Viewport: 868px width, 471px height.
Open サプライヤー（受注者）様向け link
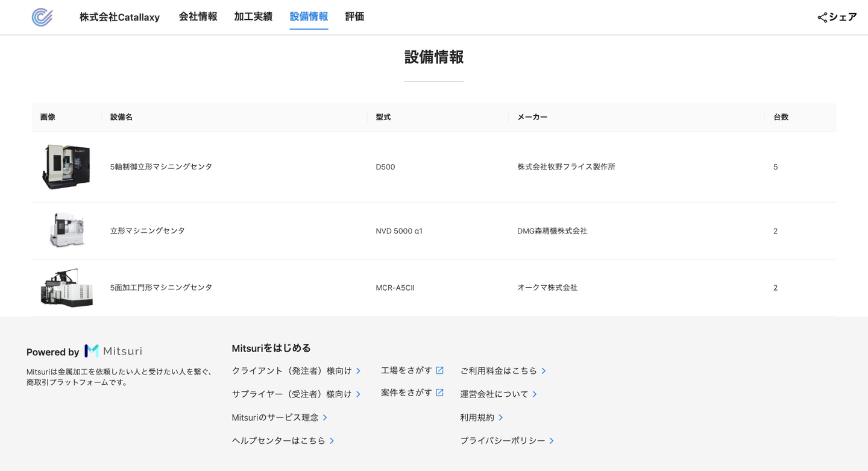click(x=291, y=394)
